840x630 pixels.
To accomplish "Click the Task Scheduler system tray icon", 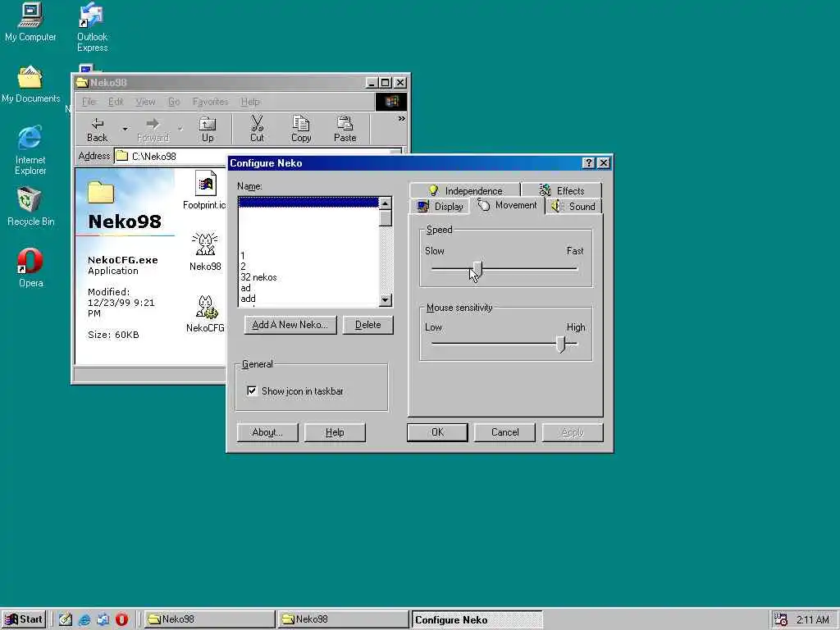I will 781,619.
